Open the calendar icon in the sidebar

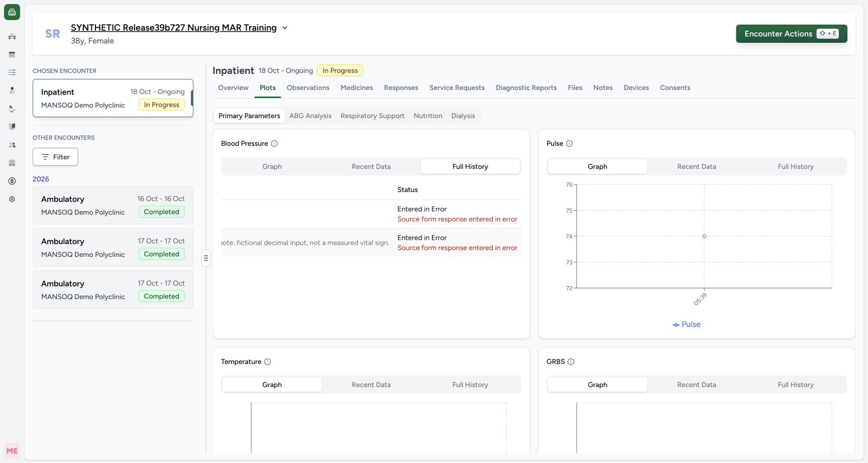(x=12, y=54)
